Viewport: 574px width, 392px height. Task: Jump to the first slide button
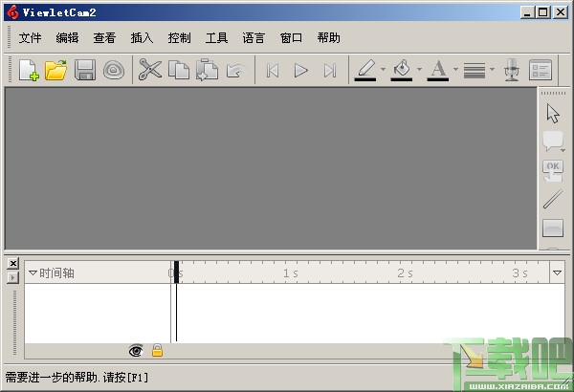click(273, 71)
